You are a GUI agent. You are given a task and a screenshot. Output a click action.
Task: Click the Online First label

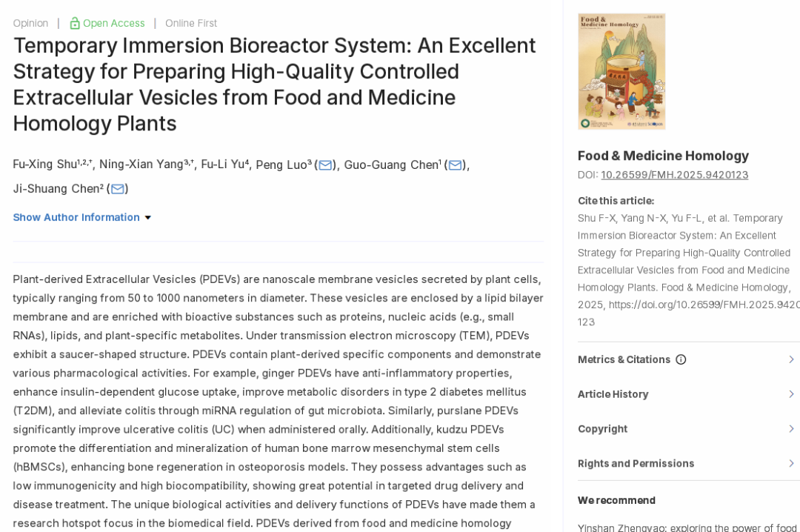tap(191, 24)
